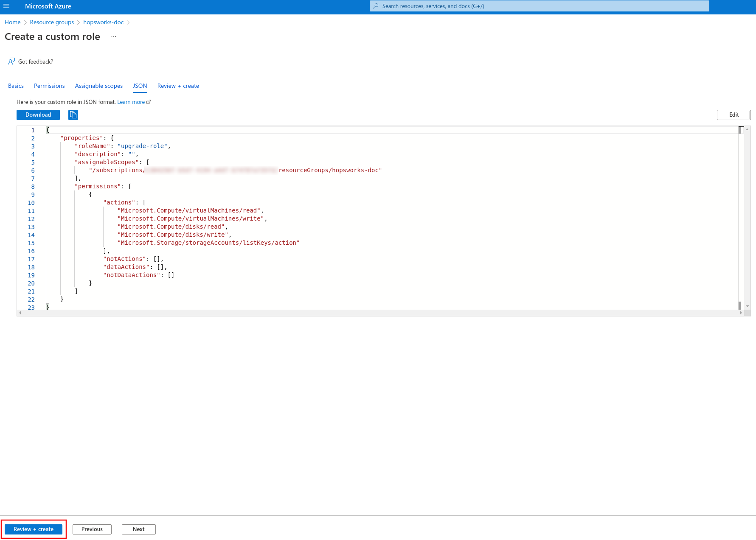
Task: Switch to the Assignable scopes tab
Action: [99, 86]
